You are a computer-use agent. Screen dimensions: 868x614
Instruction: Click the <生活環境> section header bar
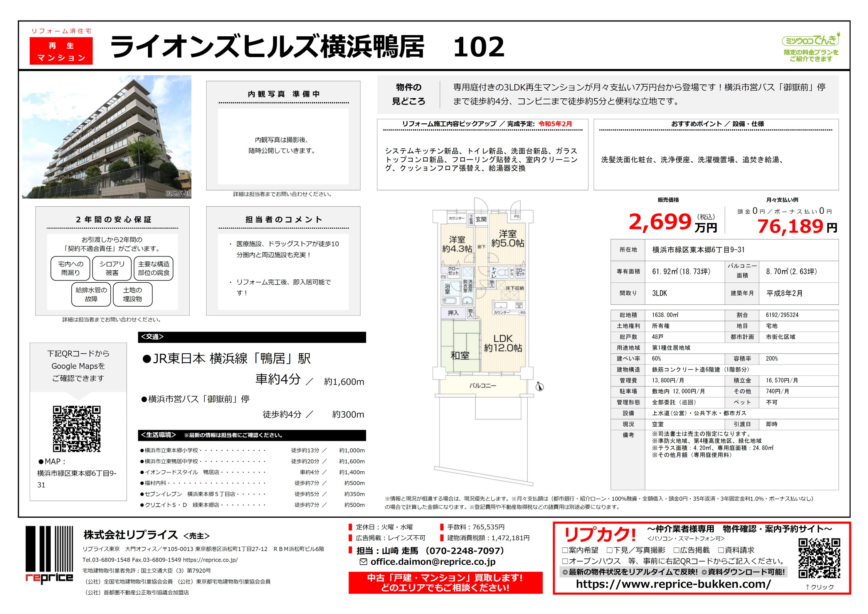(x=251, y=435)
